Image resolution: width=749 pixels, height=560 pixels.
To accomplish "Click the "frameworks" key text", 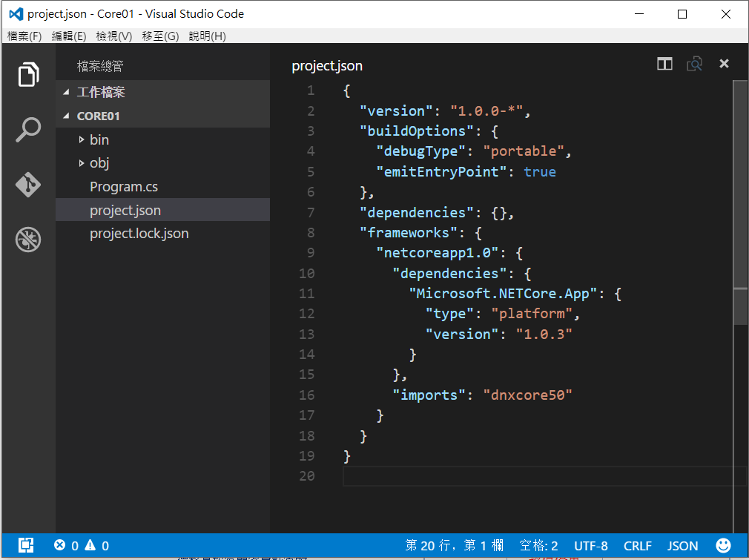I will (409, 232).
